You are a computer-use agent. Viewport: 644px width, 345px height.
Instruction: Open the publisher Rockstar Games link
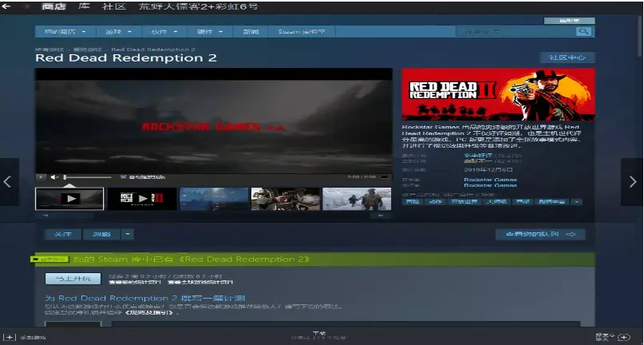[491, 185]
